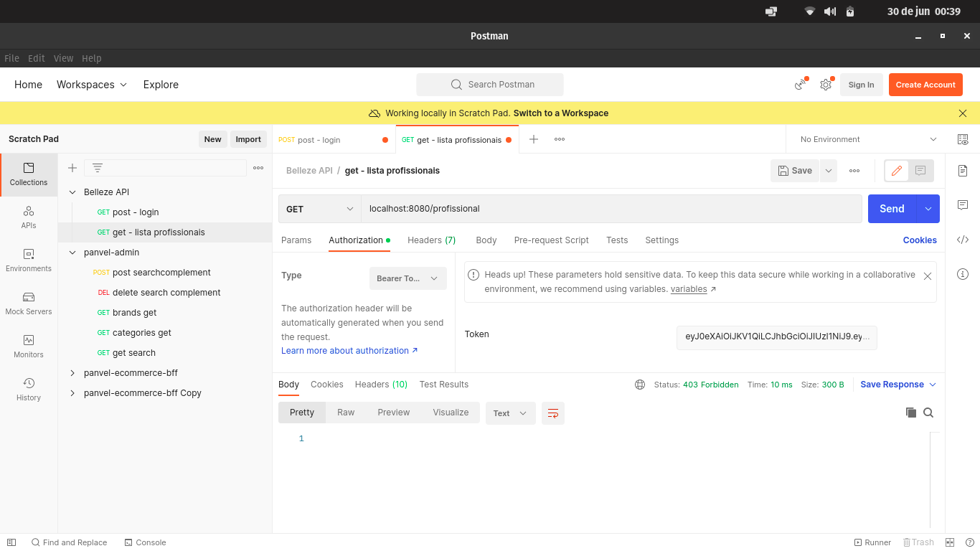Open the capture requests satellite icon

tap(800, 85)
